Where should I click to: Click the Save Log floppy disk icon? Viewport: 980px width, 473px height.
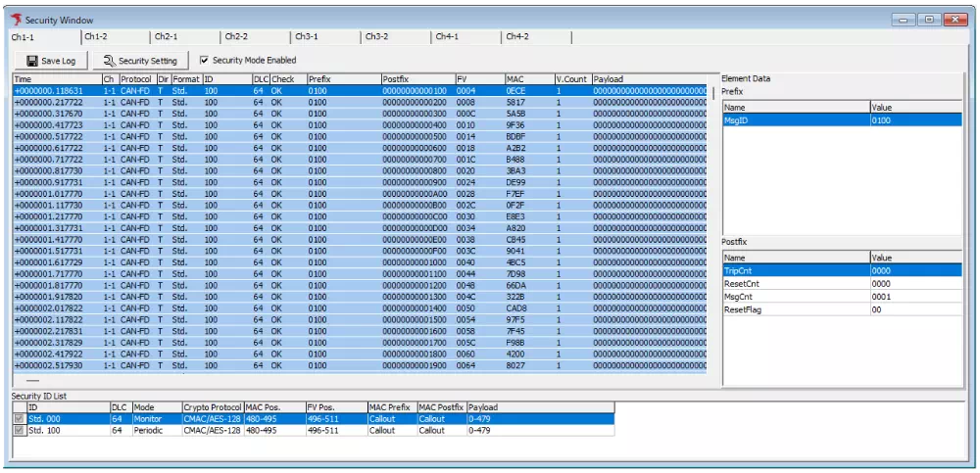pos(31,61)
